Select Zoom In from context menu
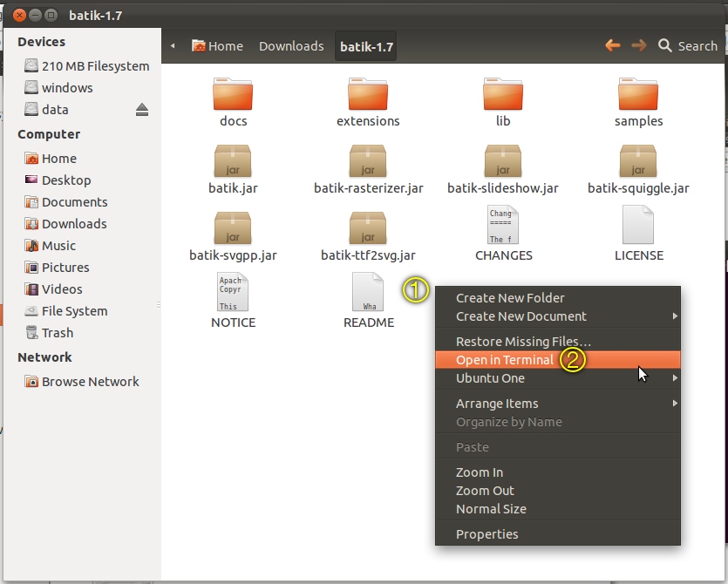 point(558,472)
